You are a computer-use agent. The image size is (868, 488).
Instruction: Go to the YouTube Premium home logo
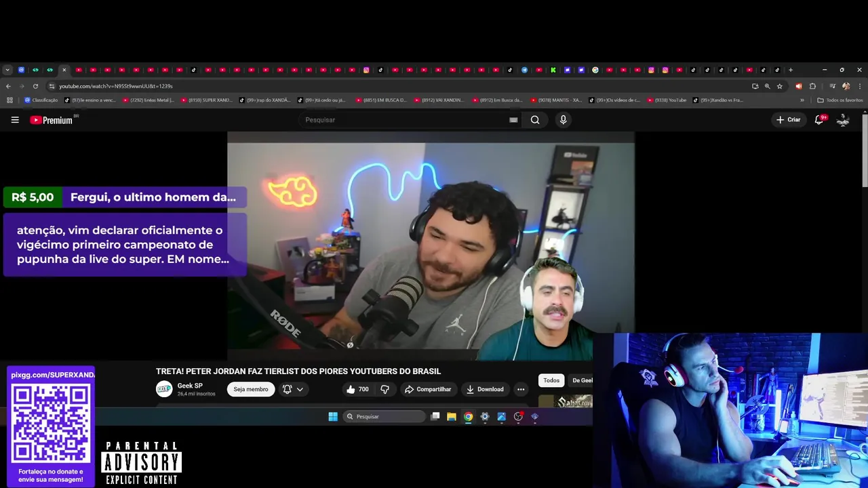click(52, 120)
